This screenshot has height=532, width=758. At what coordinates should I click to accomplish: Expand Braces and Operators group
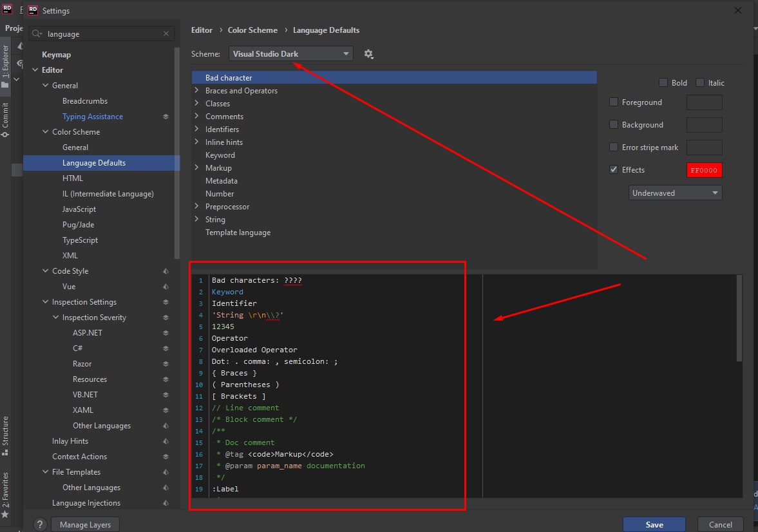click(x=196, y=90)
